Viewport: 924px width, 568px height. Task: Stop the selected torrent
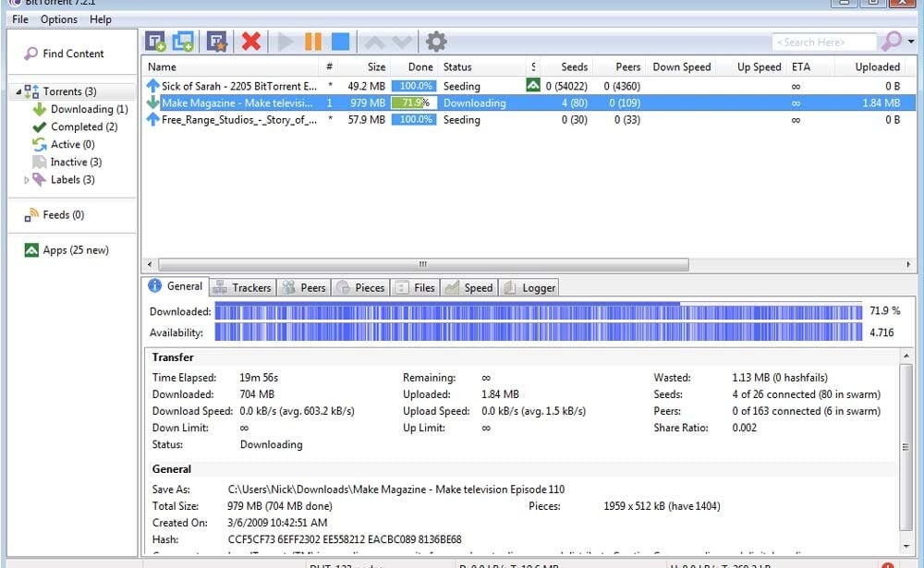(341, 42)
